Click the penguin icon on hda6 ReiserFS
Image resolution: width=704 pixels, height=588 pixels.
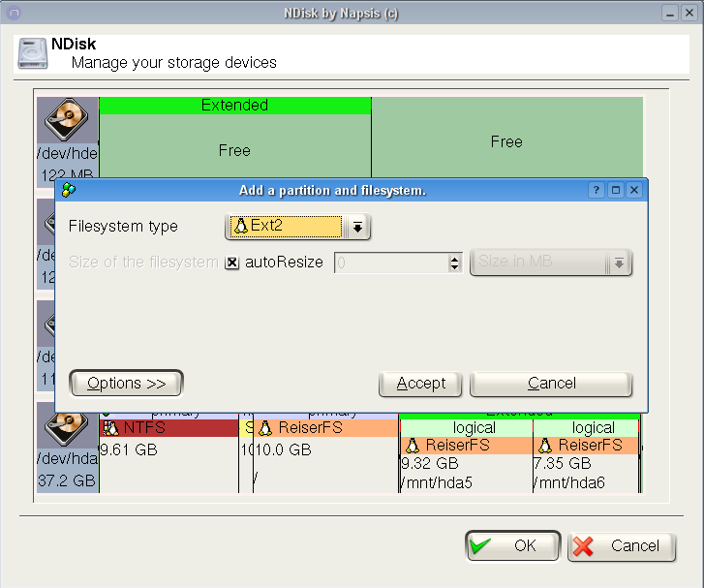point(546,446)
